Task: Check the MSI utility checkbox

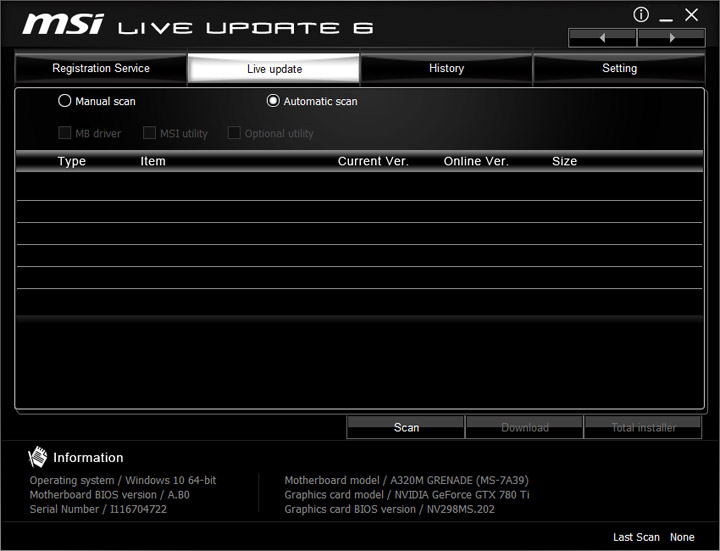Action: pyautogui.click(x=149, y=133)
